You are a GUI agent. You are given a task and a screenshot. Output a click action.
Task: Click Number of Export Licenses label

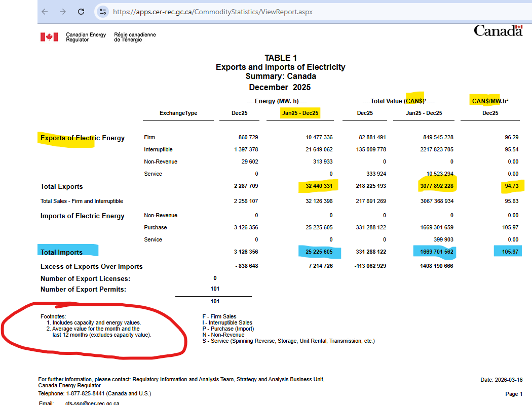coord(85,279)
